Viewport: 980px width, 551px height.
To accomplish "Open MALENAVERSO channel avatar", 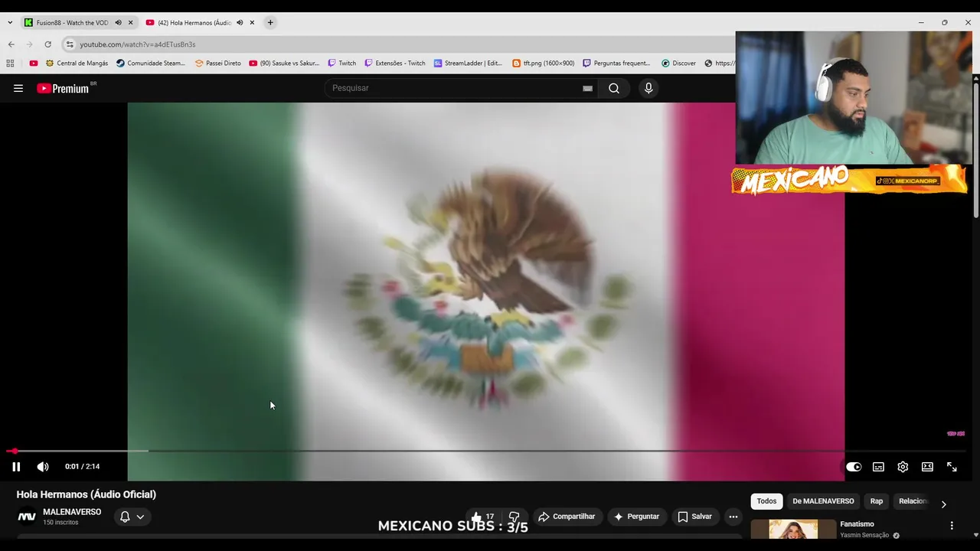I will coord(27,517).
